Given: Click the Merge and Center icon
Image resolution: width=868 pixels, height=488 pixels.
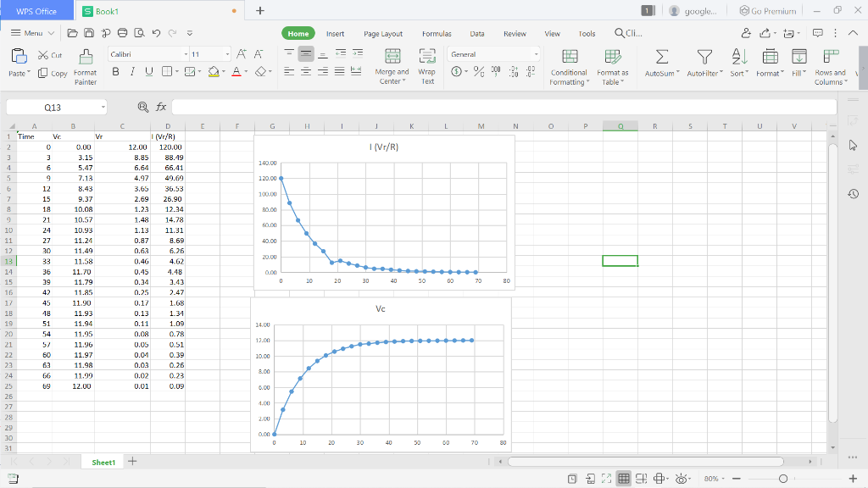Looking at the screenshot, I should 392,57.
